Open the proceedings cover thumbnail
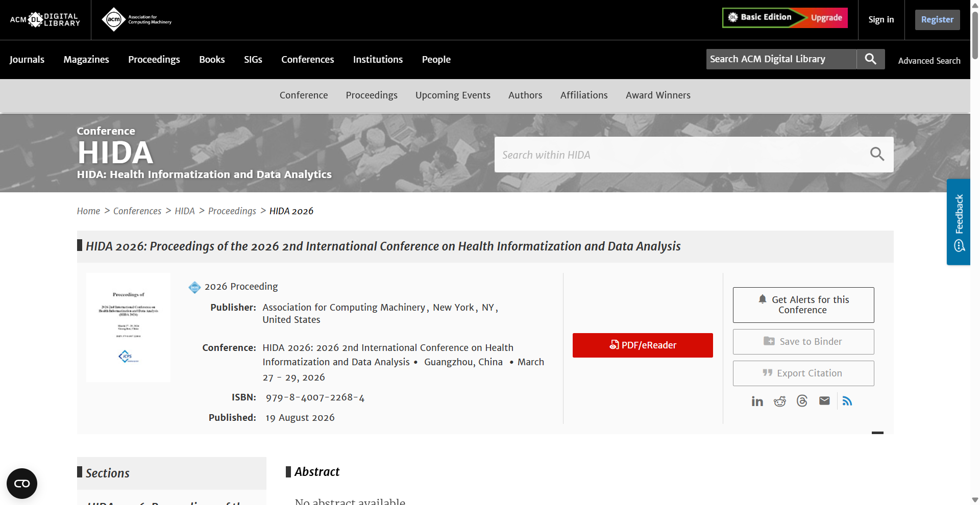980x505 pixels. click(x=128, y=327)
